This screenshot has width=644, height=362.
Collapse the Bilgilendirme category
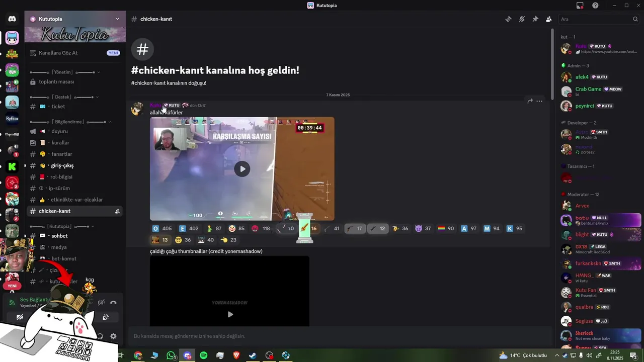coord(70,122)
